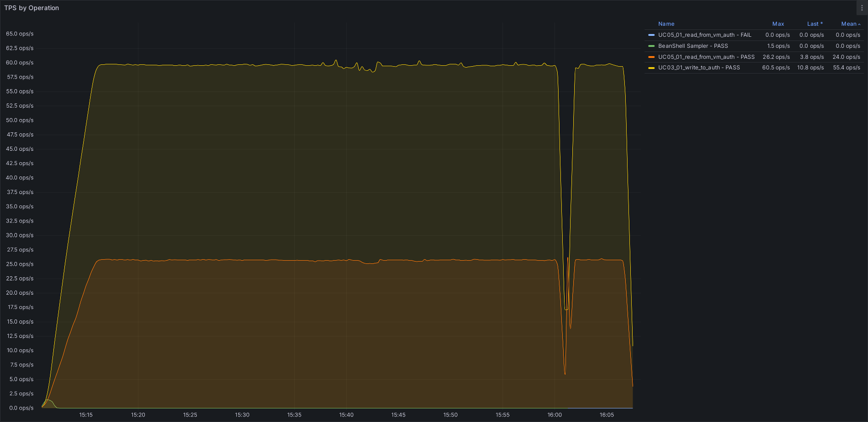Click the 15:45 time axis label
Screen dimensions: 868x422
(399, 415)
